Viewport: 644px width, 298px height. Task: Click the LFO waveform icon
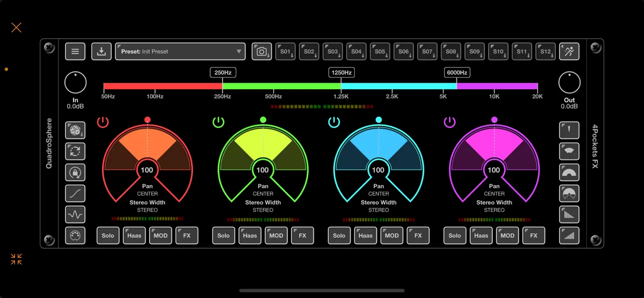[75, 215]
